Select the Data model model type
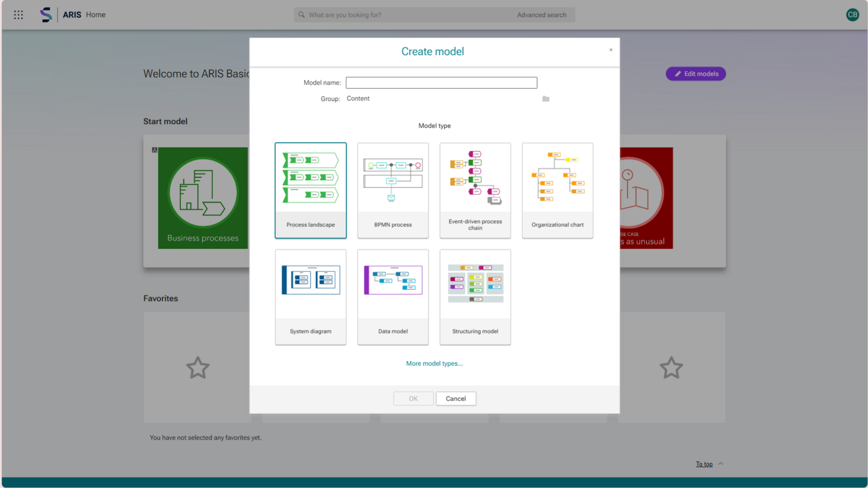The height and width of the screenshot is (488, 868). [x=393, y=297]
